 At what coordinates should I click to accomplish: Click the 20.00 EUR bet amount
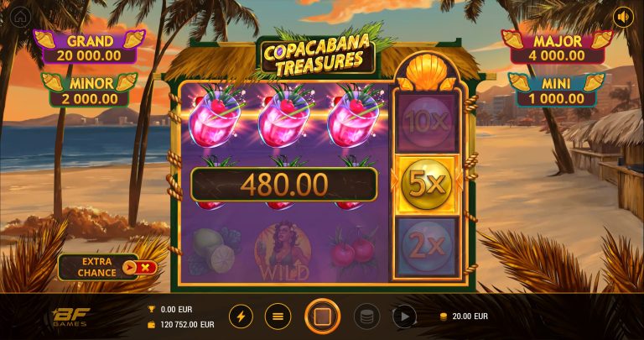point(464,316)
